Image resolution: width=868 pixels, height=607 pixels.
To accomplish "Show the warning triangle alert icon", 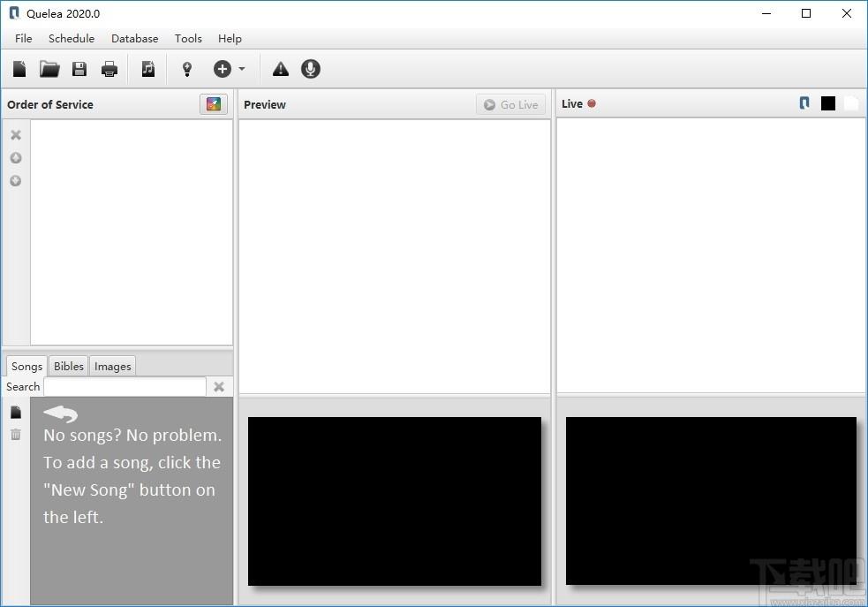I will [x=281, y=69].
